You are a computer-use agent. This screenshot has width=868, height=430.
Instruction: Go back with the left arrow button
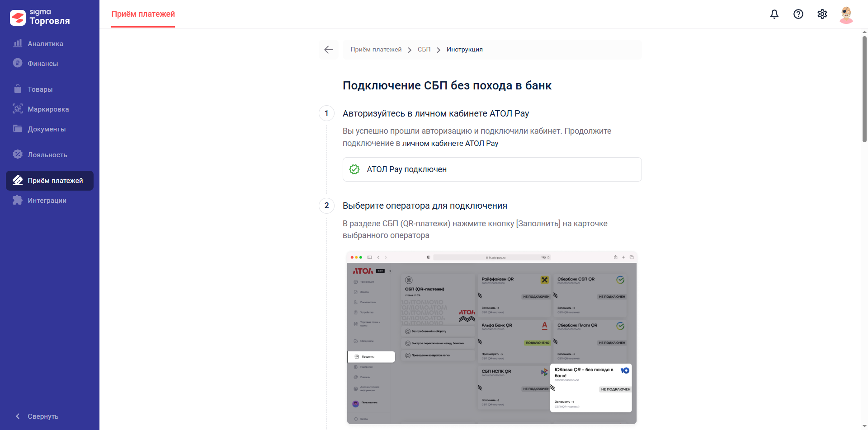[x=329, y=50]
